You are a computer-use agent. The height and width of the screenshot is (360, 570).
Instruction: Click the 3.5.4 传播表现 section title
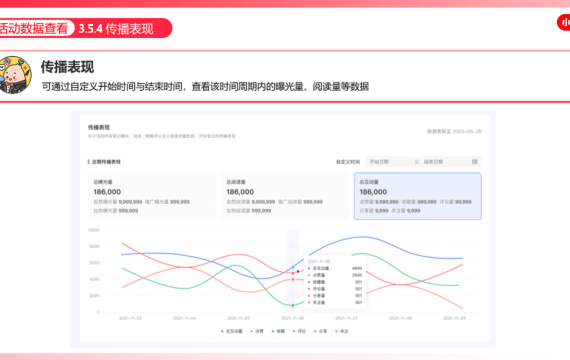(116, 29)
